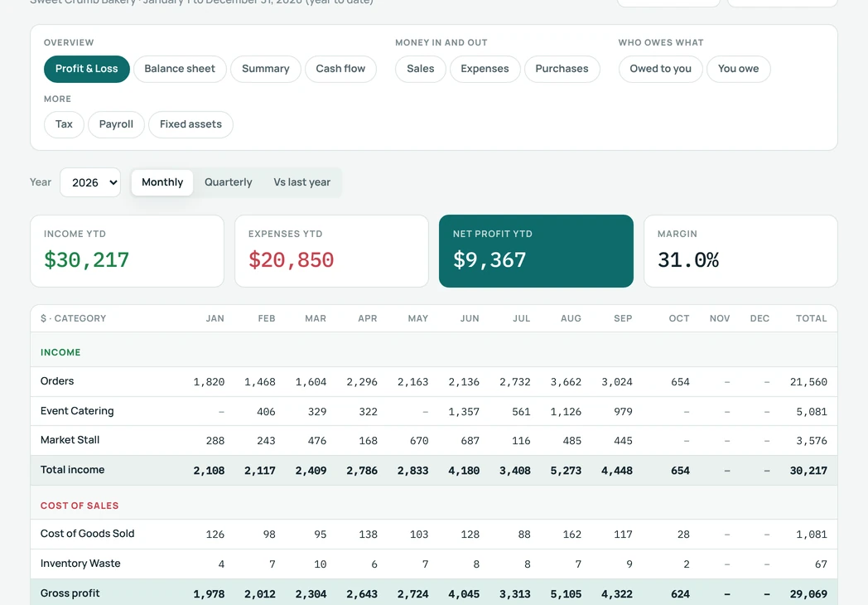Open the Expenses report
The image size is (868, 605).
coord(485,69)
